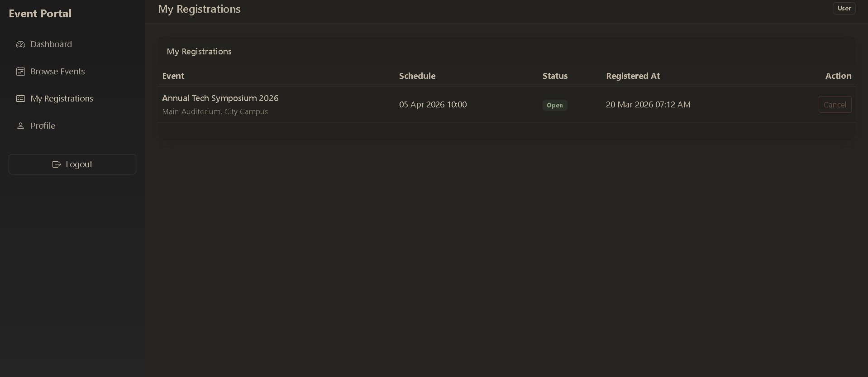Click the Logout arrow icon
Screen dimensions: 868x377
click(57, 164)
